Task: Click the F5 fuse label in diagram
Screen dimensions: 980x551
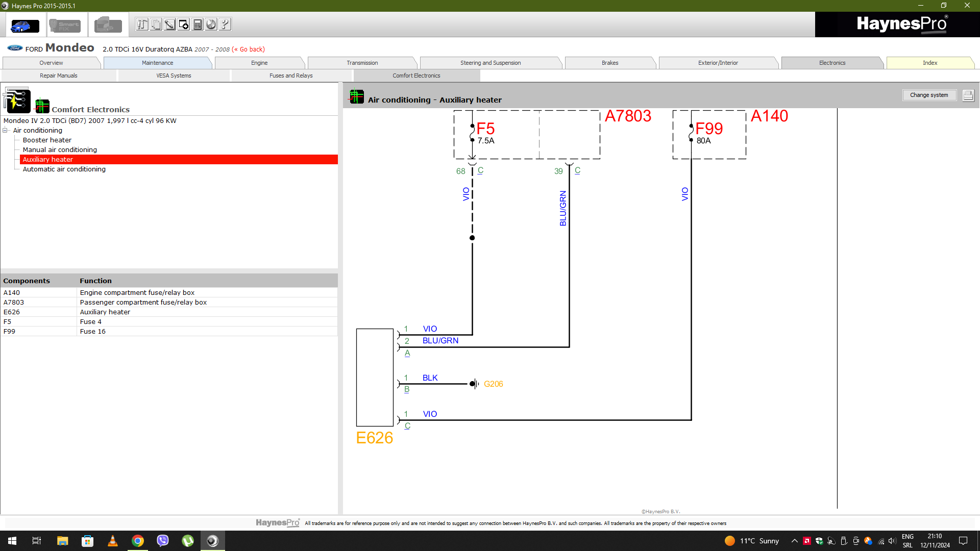Action: pyautogui.click(x=485, y=129)
